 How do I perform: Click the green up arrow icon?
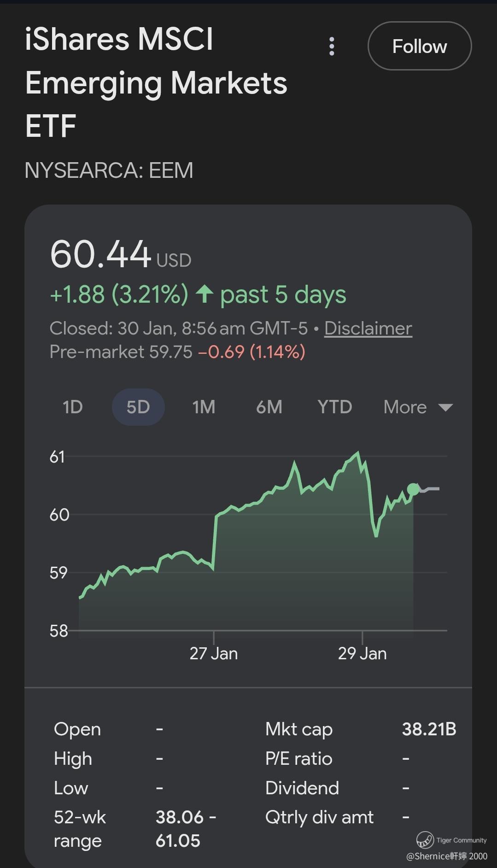204,294
